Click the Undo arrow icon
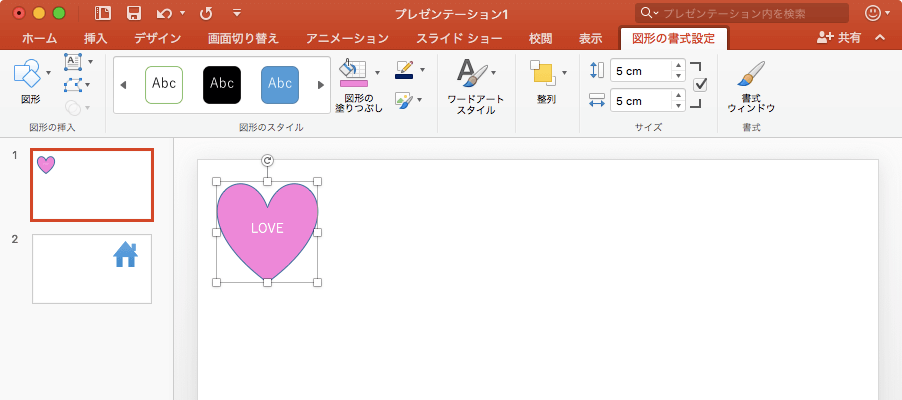 click(164, 13)
